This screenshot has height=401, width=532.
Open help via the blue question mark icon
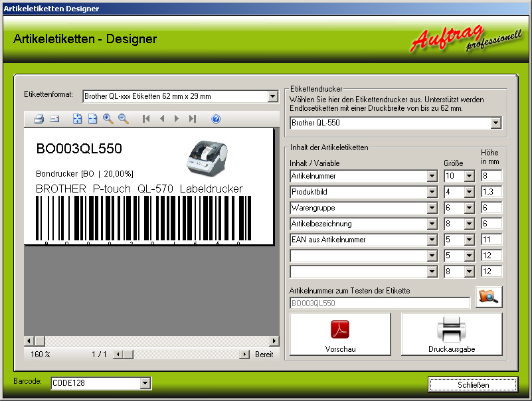tap(216, 119)
